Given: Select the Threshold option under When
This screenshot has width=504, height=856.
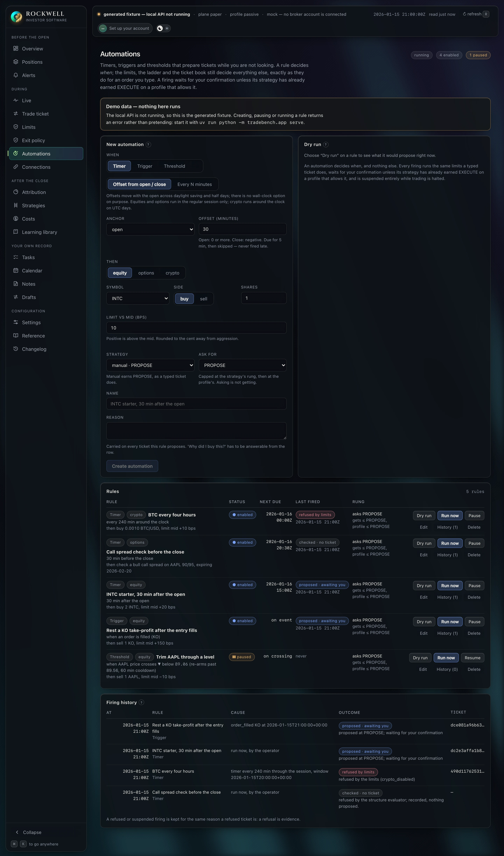Looking at the screenshot, I should point(175,166).
